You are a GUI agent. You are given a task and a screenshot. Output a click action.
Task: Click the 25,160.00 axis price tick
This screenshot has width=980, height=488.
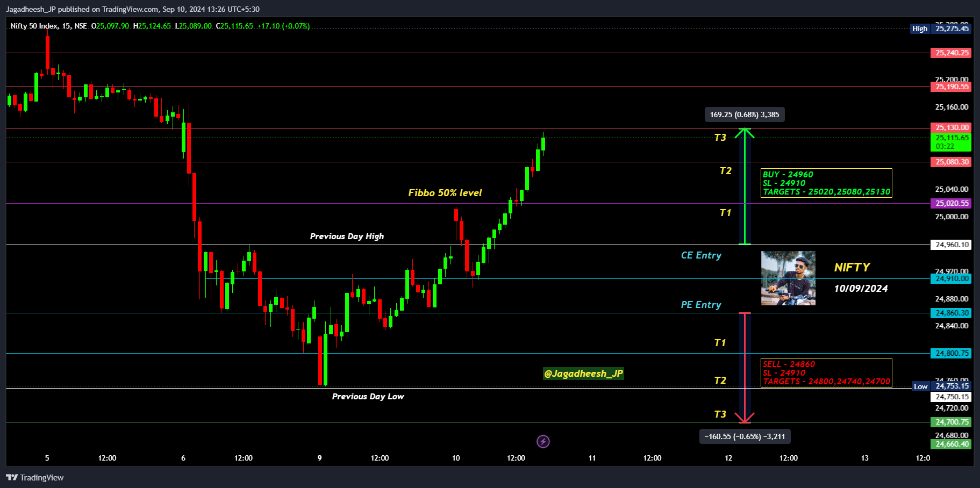952,107
